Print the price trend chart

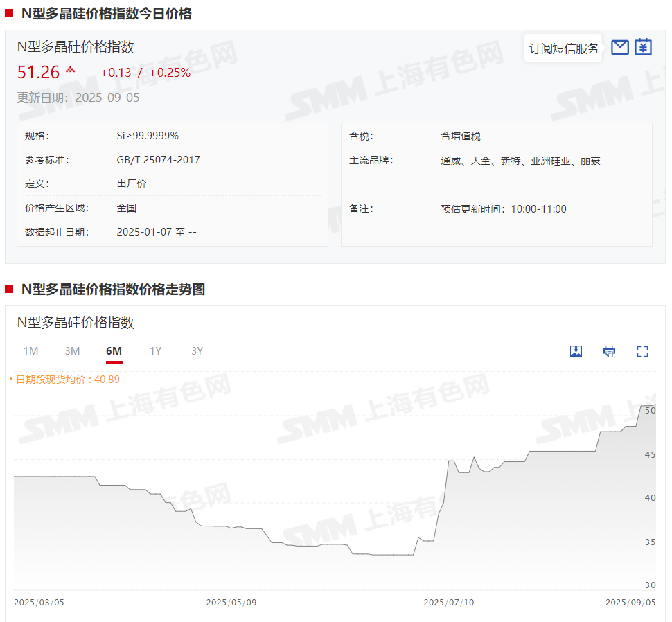[x=609, y=351]
